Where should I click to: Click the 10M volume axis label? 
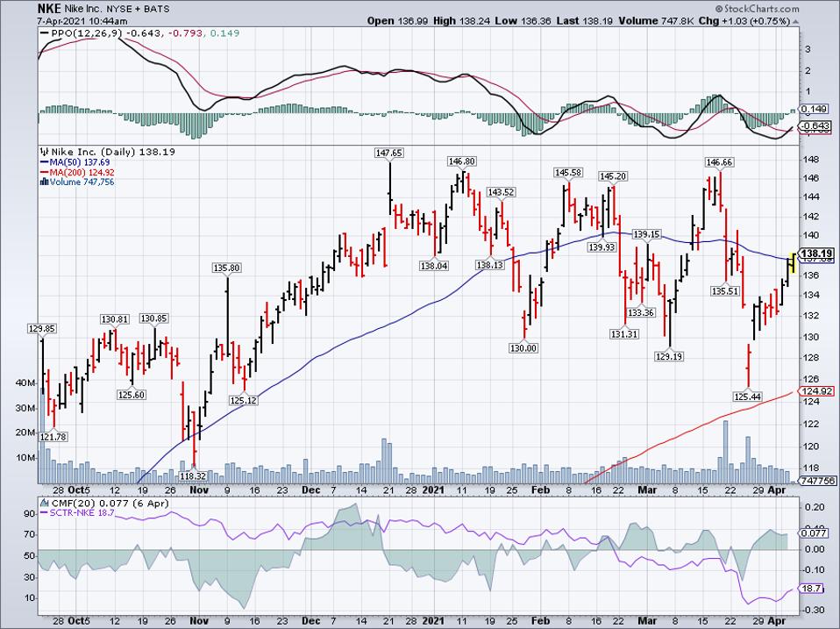coord(26,458)
